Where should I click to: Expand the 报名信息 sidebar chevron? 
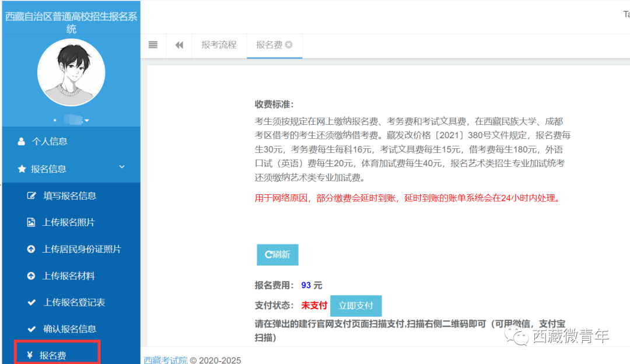[x=121, y=167]
